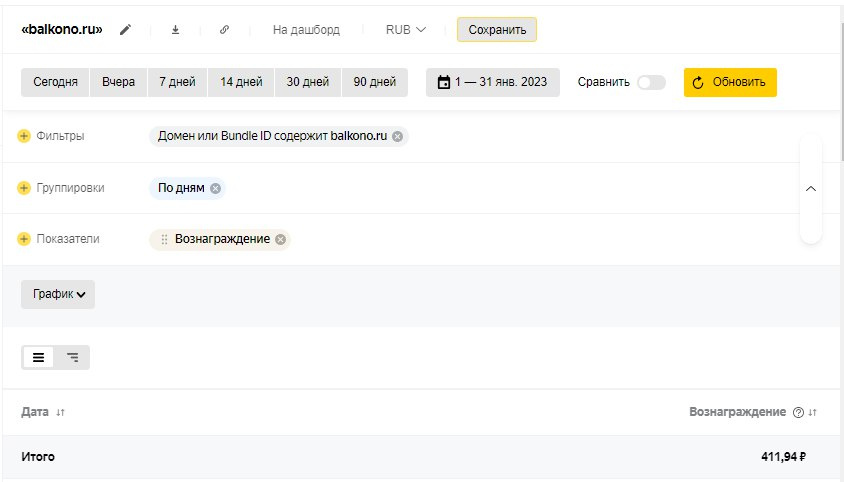Select the Сегодня period
This screenshot has width=844, height=482.
(55, 82)
